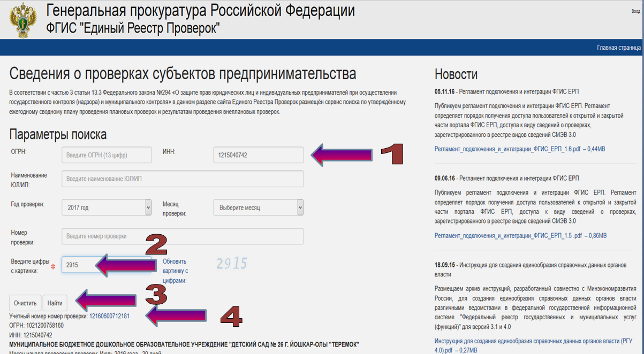Click the Сведения о проверках субъектов предпринимательства heading
The height and width of the screenshot is (354, 644).
183,74
